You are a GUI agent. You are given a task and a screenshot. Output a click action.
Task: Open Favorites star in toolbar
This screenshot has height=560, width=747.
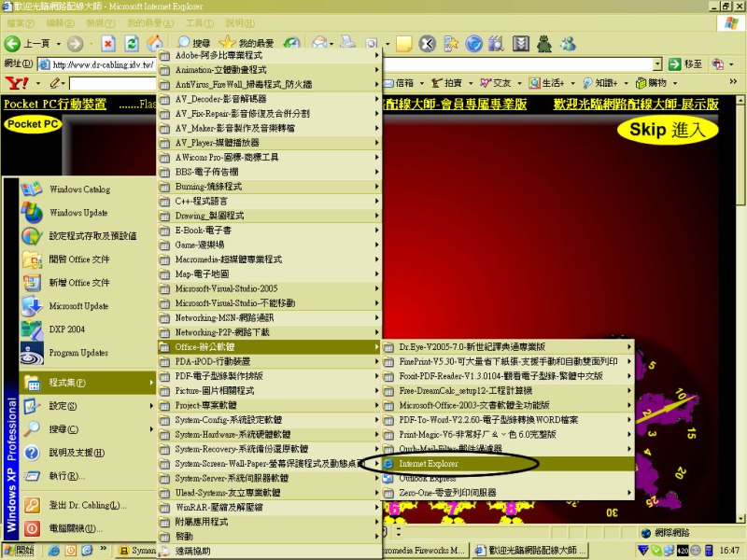pyautogui.click(x=227, y=42)
